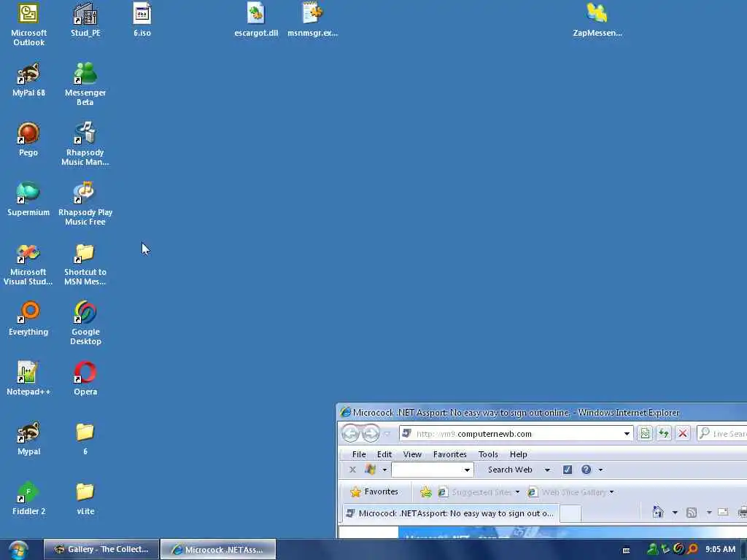Click the Compatibility View icon in IE

click(645, 433)
